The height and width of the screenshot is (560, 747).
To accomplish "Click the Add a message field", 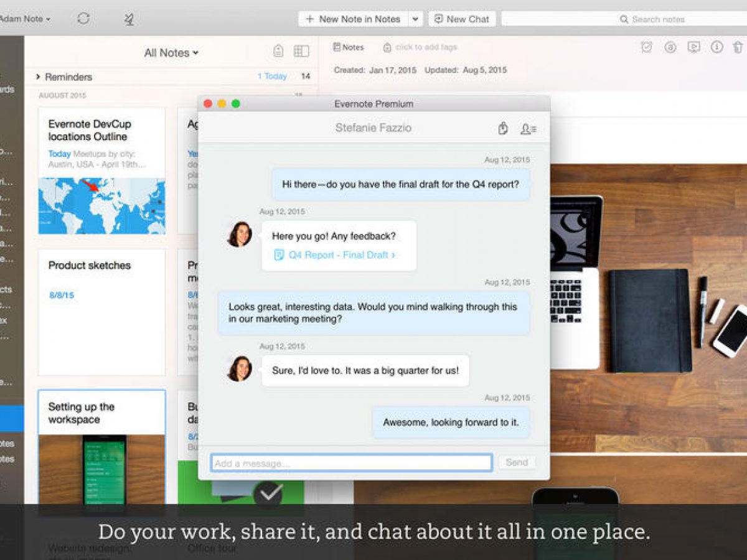I will click(352, 463).
